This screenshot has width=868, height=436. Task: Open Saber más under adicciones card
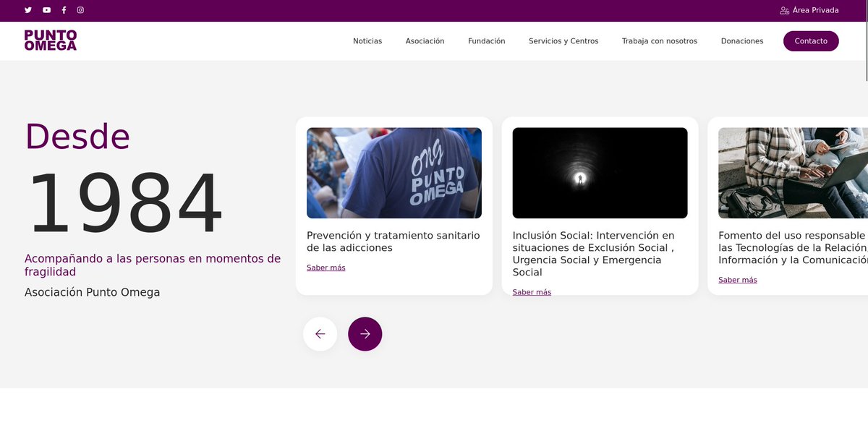pos(325,267)
